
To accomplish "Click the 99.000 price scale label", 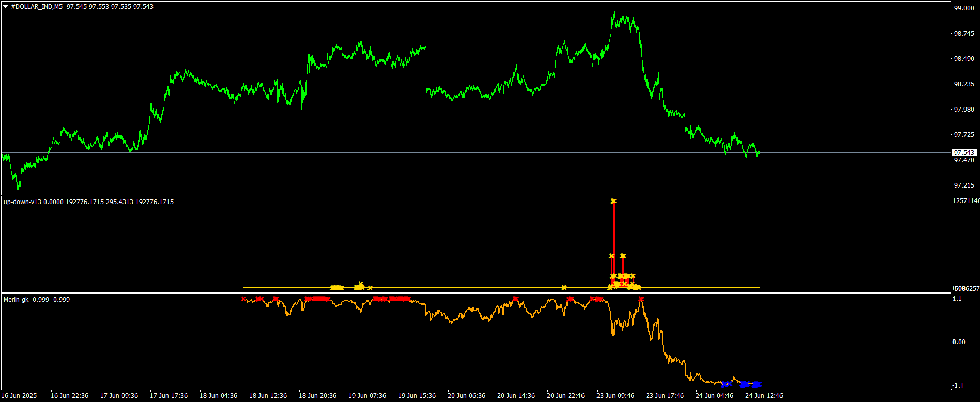I will click(x=964, y=8).
